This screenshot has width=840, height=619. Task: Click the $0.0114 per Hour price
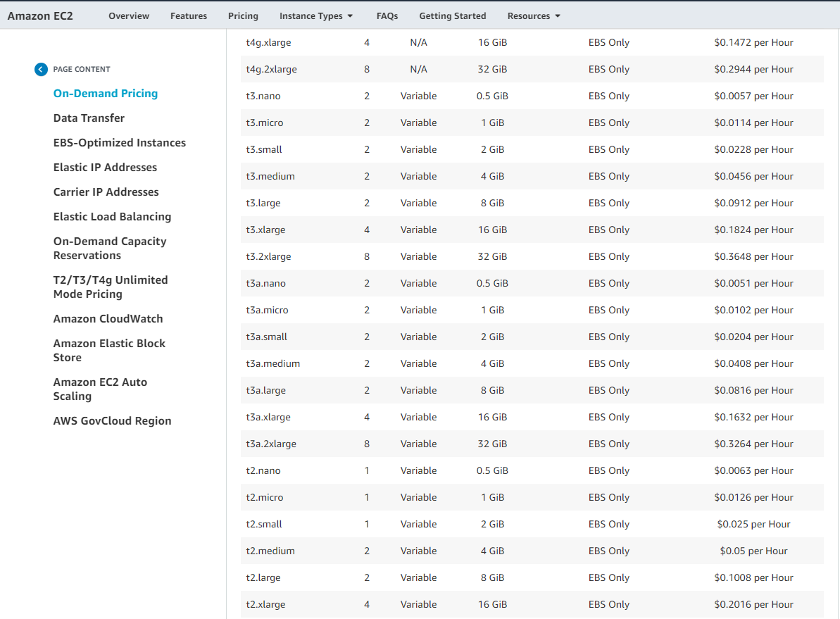[754, 123]
